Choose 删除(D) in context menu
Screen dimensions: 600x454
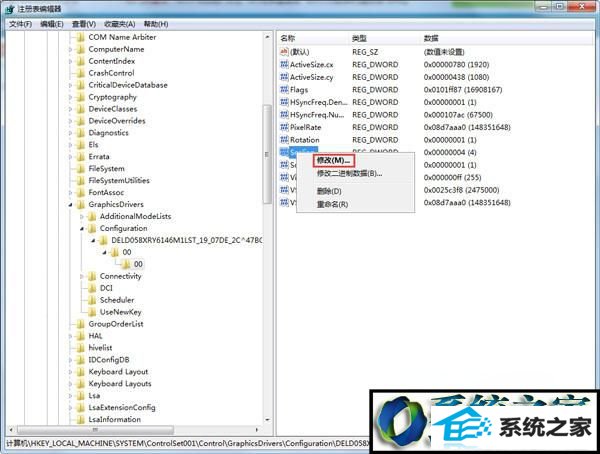click(x=329, y=191)
